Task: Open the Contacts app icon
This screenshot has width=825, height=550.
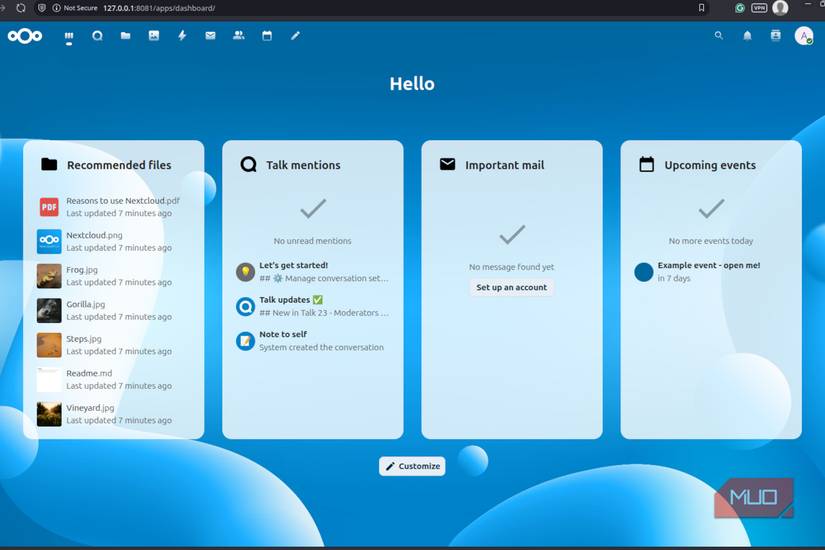Action: pyautogui.click(x=238, y=35)
